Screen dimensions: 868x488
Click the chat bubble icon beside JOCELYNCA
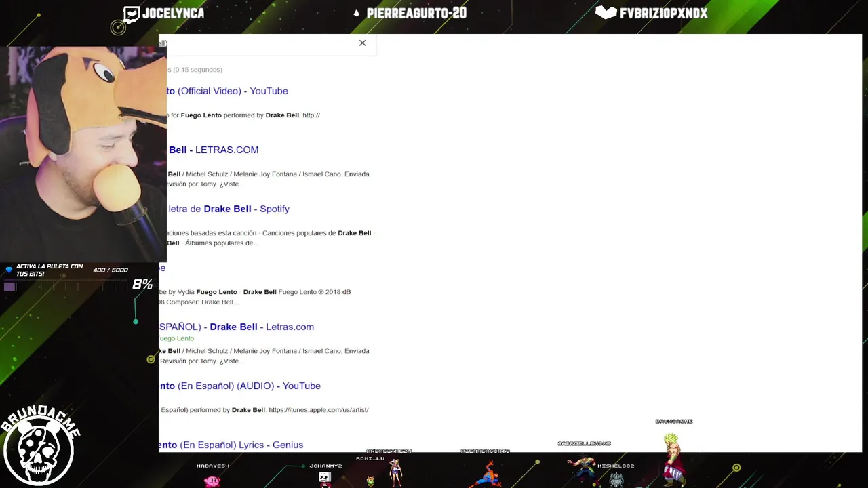coord(132,14)
